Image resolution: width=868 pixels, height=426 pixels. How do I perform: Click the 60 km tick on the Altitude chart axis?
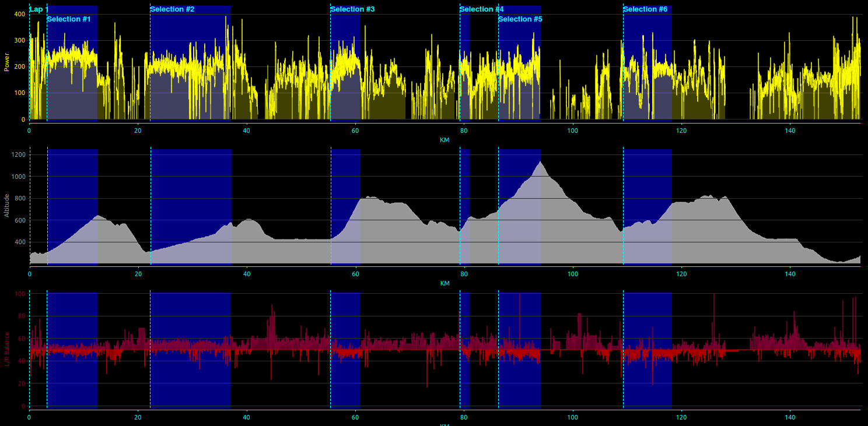355,274
